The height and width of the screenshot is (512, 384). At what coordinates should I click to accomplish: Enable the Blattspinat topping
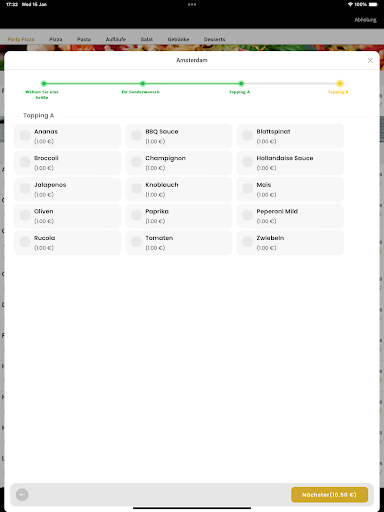(247, 135)
